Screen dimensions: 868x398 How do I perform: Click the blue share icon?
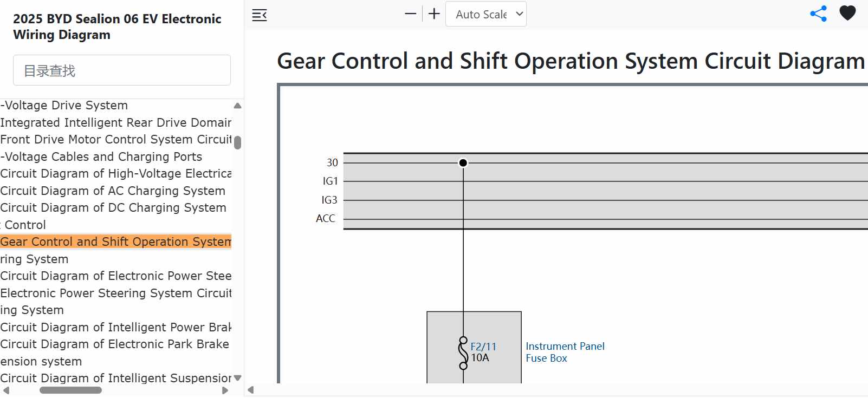coord(819,14)
